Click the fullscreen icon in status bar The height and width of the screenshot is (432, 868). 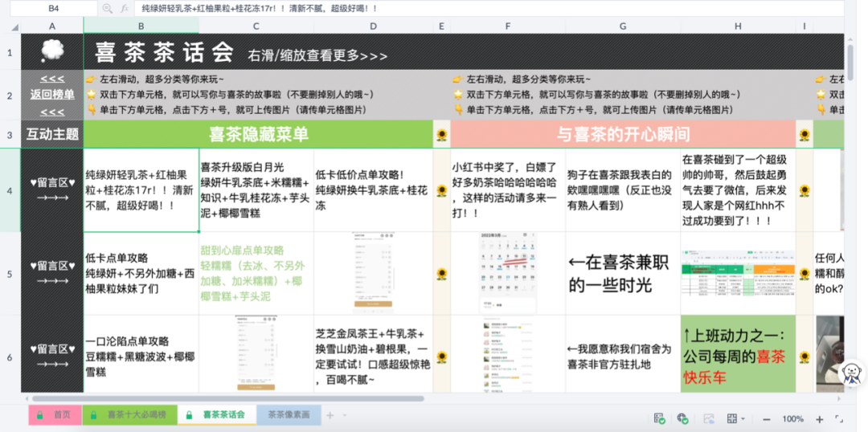(838, 419)
